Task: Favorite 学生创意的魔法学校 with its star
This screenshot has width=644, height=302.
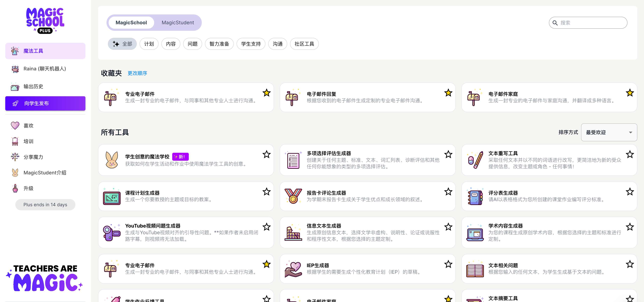Action: [266, 155]
